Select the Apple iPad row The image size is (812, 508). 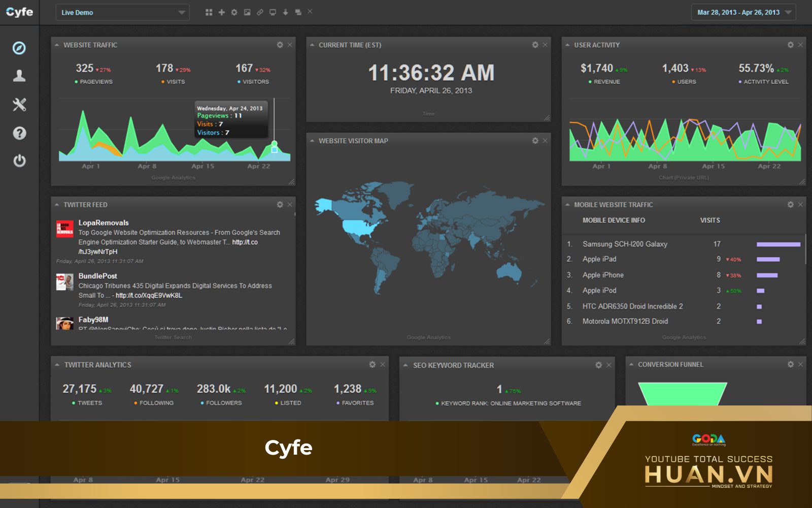tap(684, 259)
